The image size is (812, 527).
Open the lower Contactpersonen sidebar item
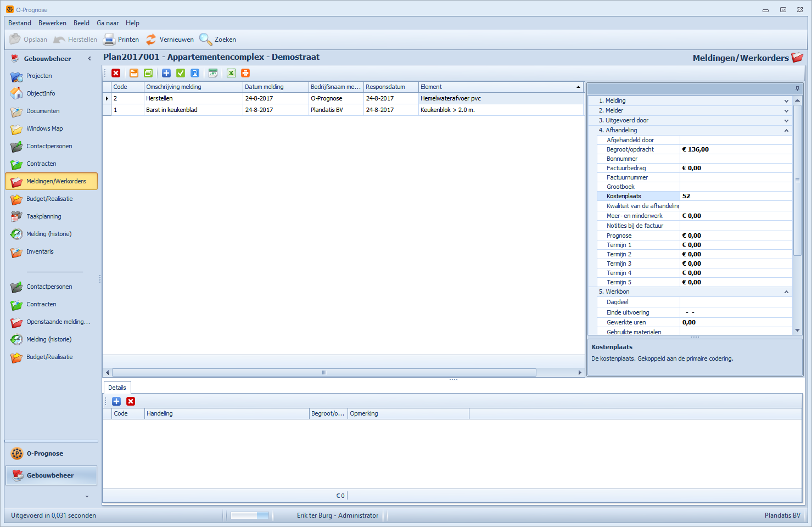coord(51,287)
